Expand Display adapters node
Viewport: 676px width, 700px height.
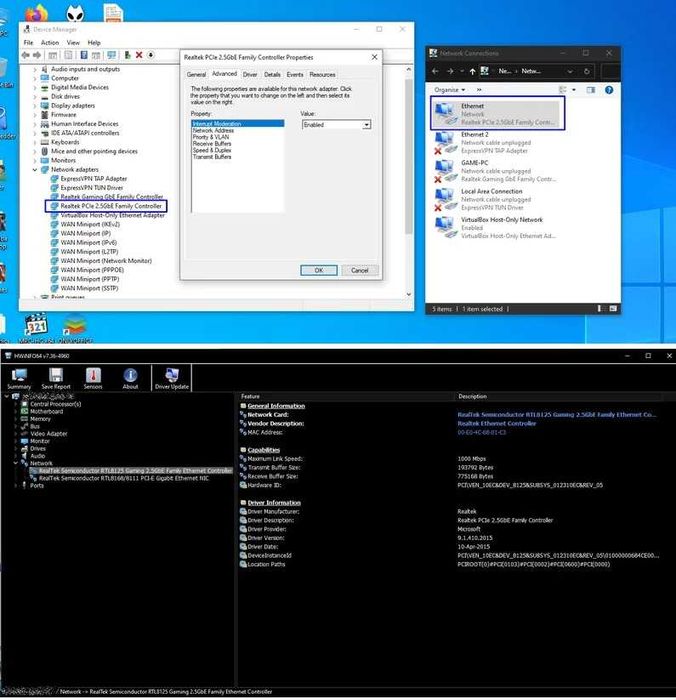coord(35,106)
